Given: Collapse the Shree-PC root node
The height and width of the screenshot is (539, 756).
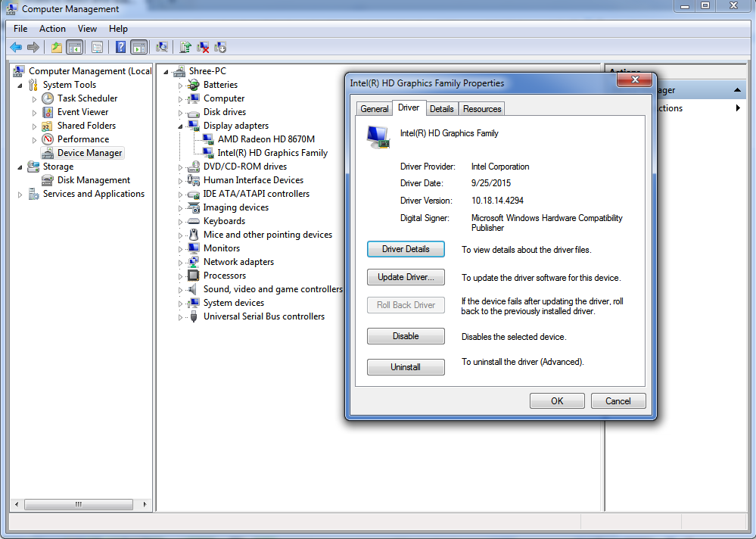Looking at the screenshot, I should point(166,72).
